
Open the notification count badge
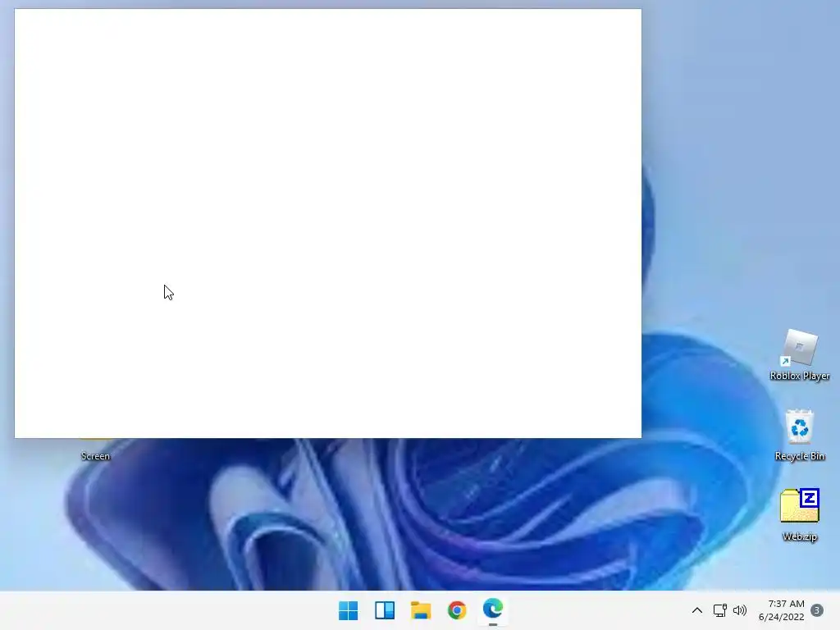[x=817, y=610]
